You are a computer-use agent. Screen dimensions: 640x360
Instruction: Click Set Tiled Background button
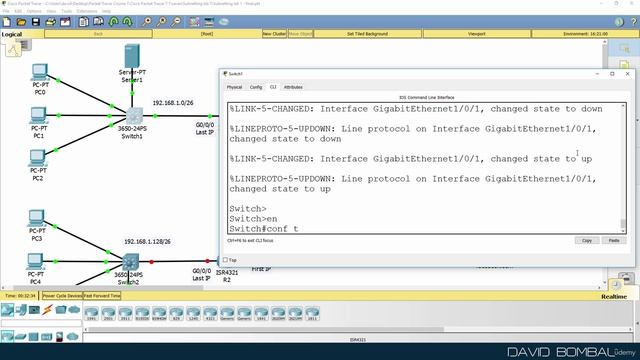coord(367,34)
